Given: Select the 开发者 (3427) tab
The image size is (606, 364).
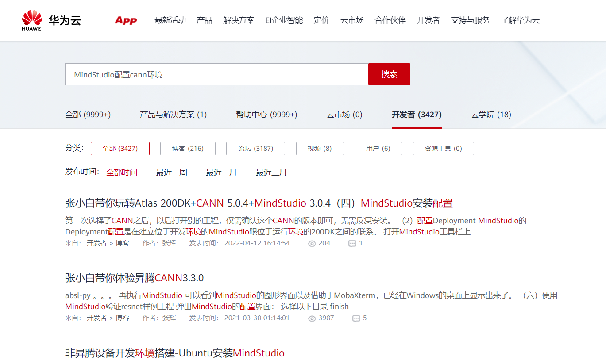Looking at the screenshot, I should click(417, 115).
